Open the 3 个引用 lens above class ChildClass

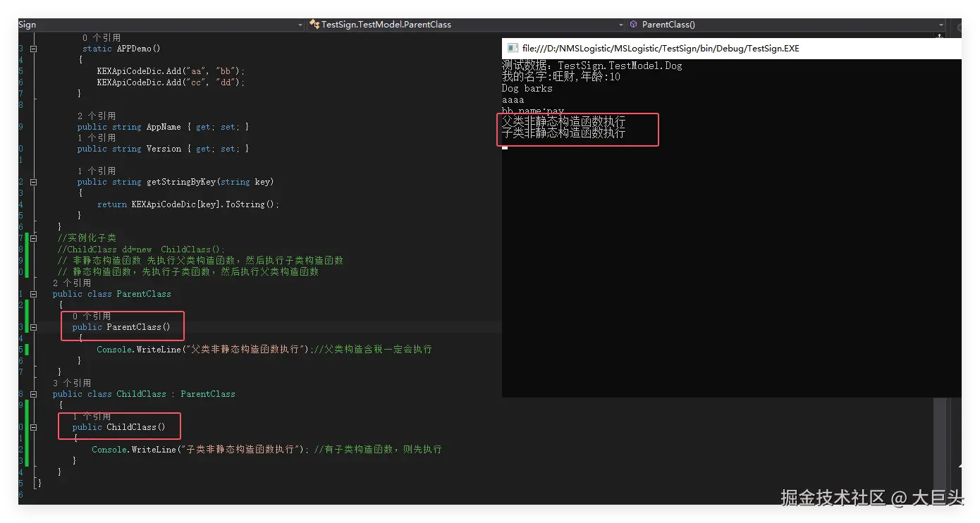coord(72,383)
